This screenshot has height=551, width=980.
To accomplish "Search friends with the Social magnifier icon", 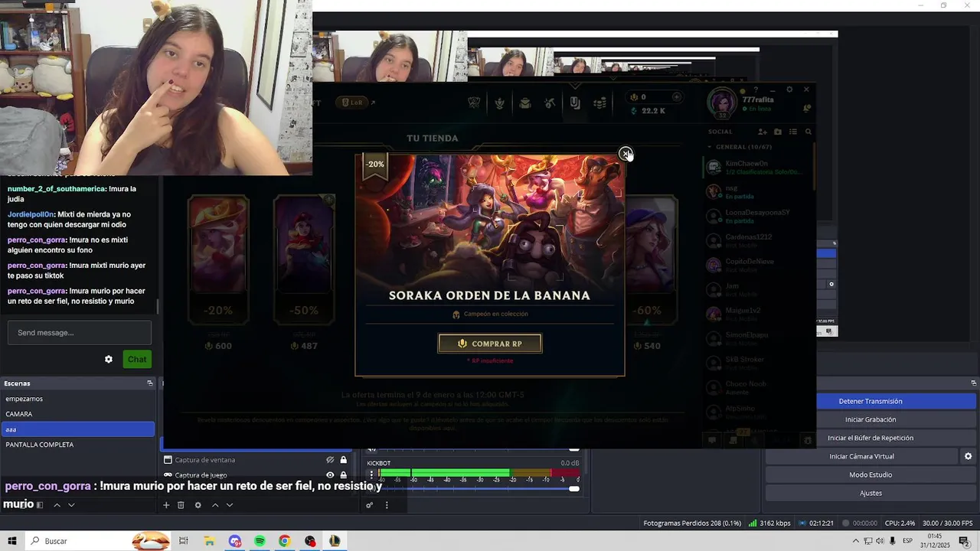I will pos(808,132).
